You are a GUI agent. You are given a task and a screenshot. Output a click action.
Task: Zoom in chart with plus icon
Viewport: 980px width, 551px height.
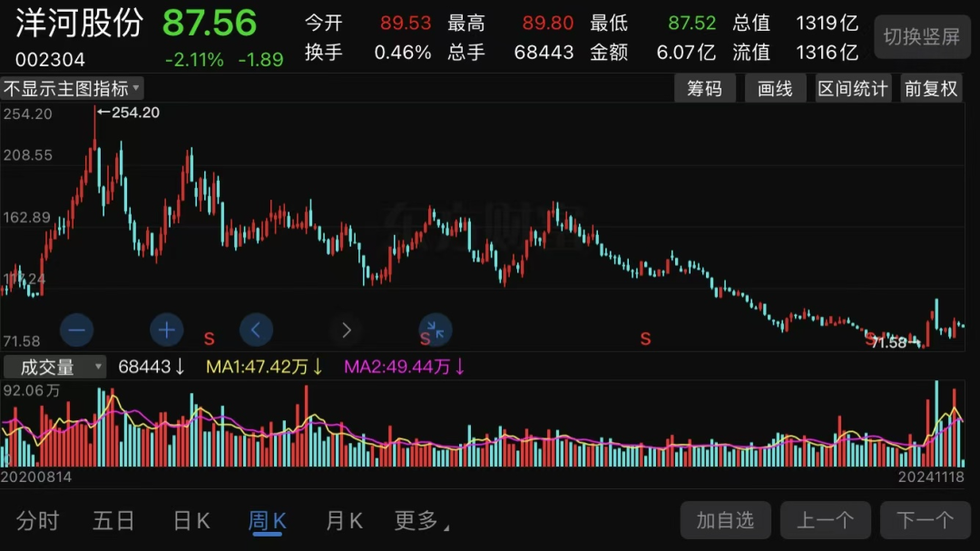tap(166, 330)
